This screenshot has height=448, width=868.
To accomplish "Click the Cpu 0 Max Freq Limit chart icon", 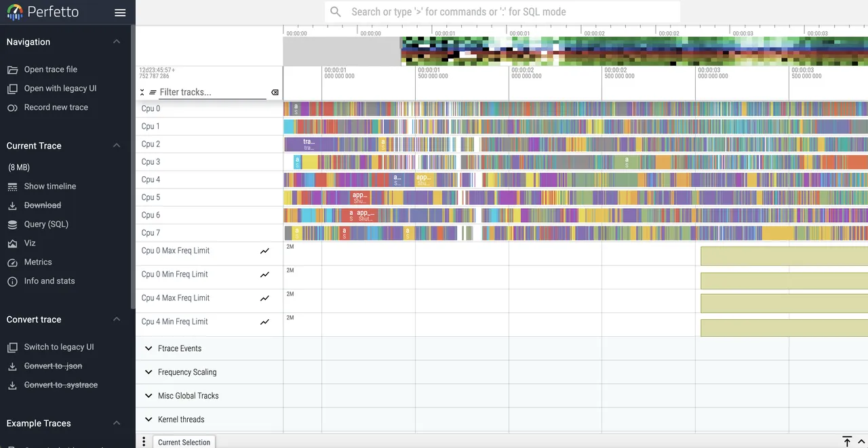I will pyautogui.click(x=264, y=251).
